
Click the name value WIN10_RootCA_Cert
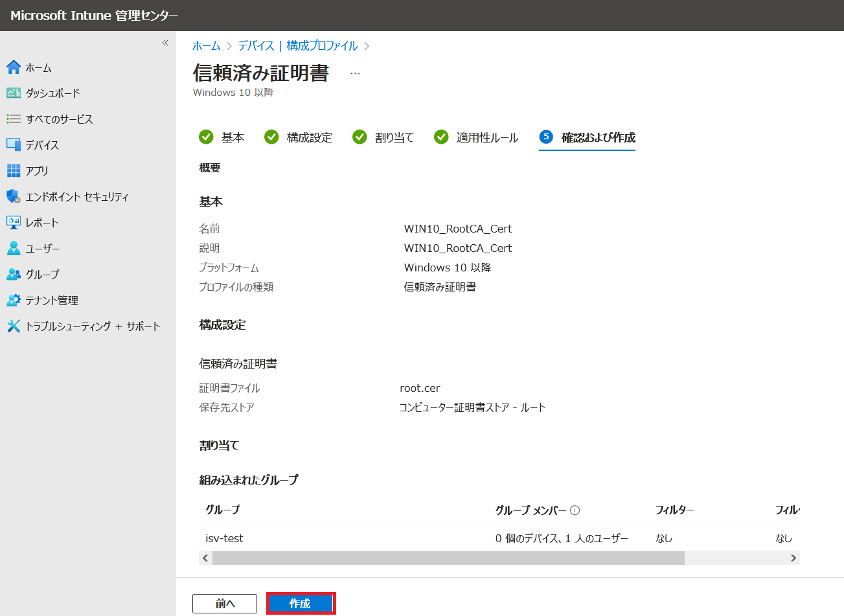point(458,229)
